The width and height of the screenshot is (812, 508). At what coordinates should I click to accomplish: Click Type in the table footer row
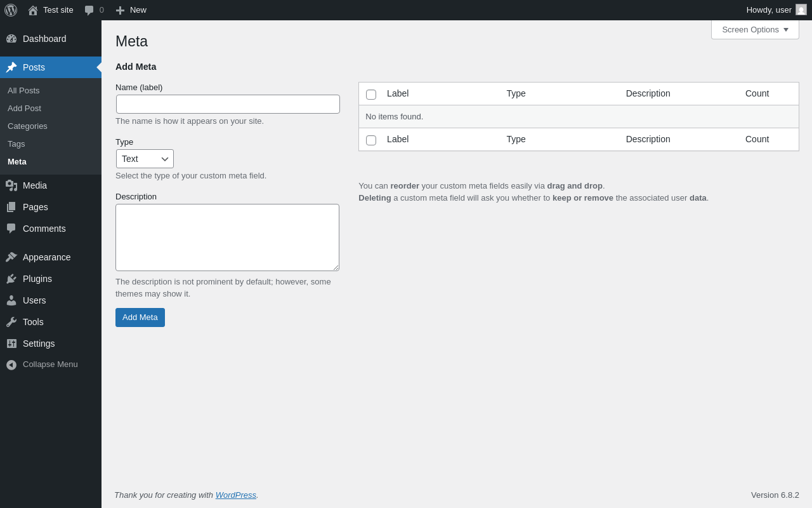[516, 139]
